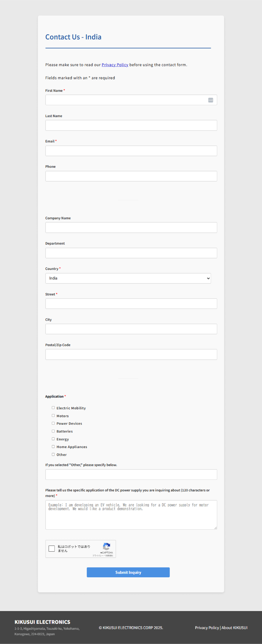The image size is (262, 644).
Task: Enable the Home Appliances checkbox
Action: tap(53, 447)
